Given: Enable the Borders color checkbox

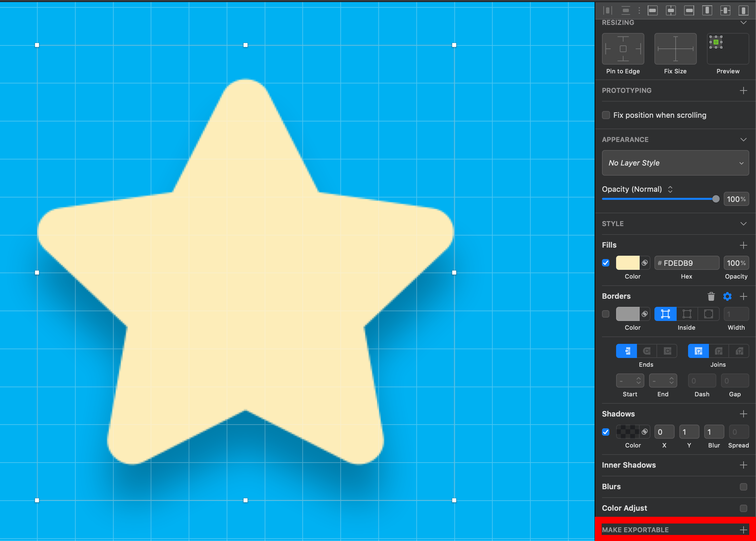Looking at the screenshot, I should [x=606, y=314].
